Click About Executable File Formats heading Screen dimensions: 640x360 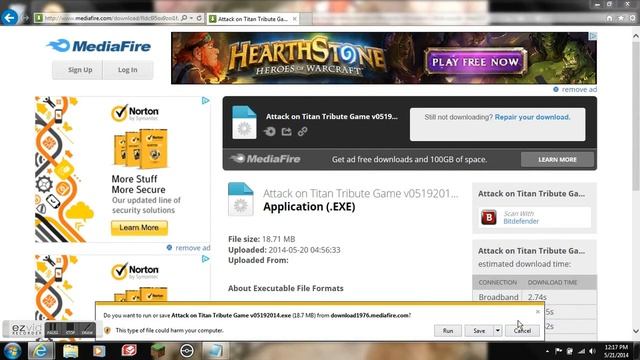[286, 288]
